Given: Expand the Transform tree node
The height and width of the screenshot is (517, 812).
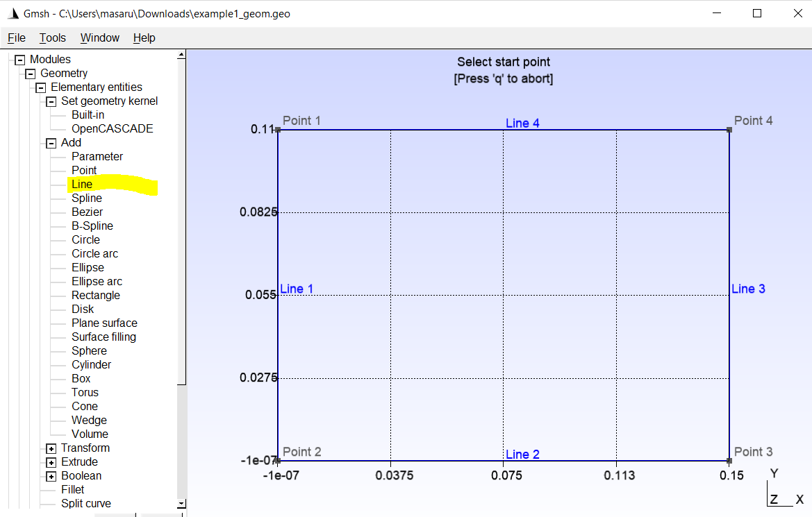Looking at the screenshot, I should [51, 448].
